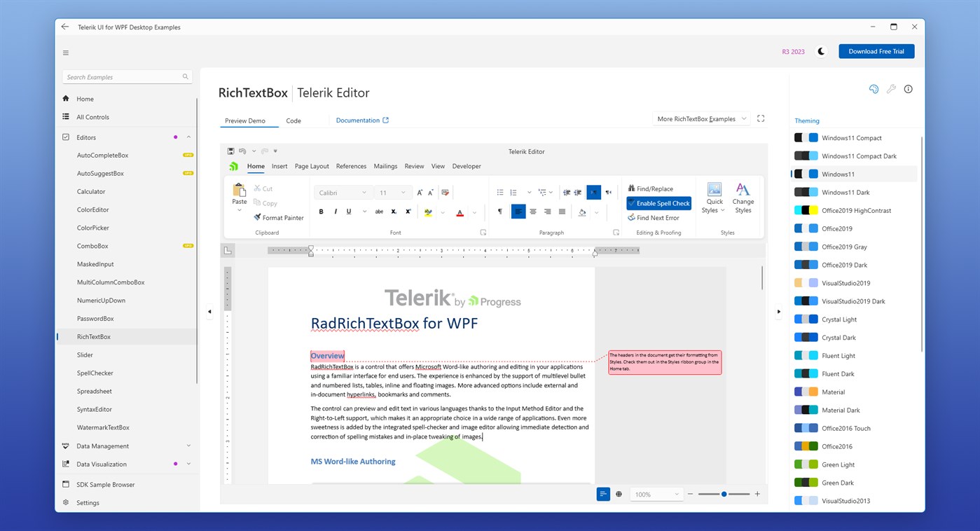Toggle paragraph marks visibility
Screen dimensions: 980x531
[500, 211]
